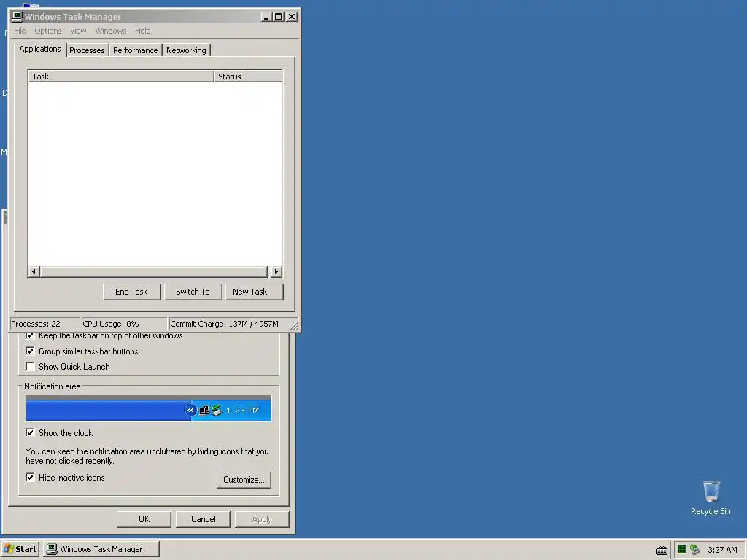Click the Windows Task Manager taskbar button
747x560 pixels.
[101, 549]
